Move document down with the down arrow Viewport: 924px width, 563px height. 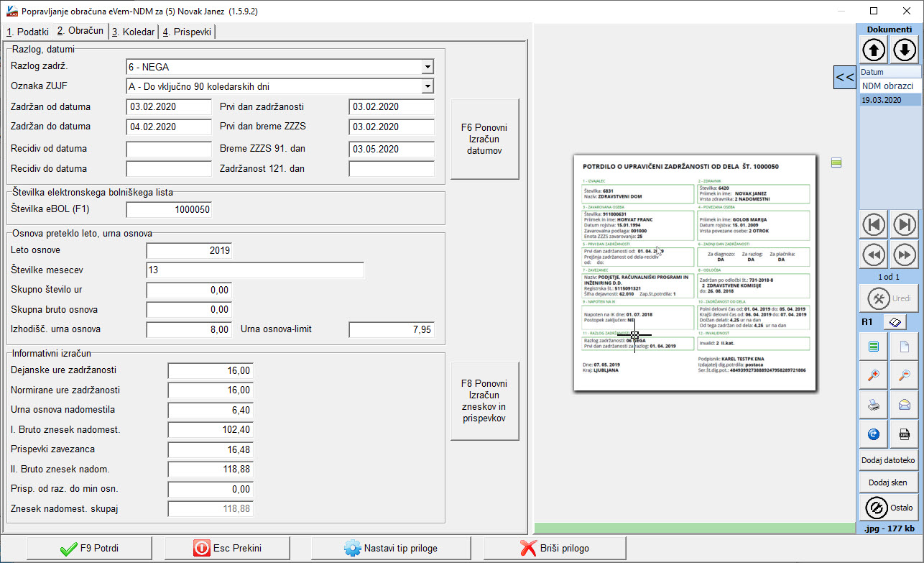pos(905,50)
